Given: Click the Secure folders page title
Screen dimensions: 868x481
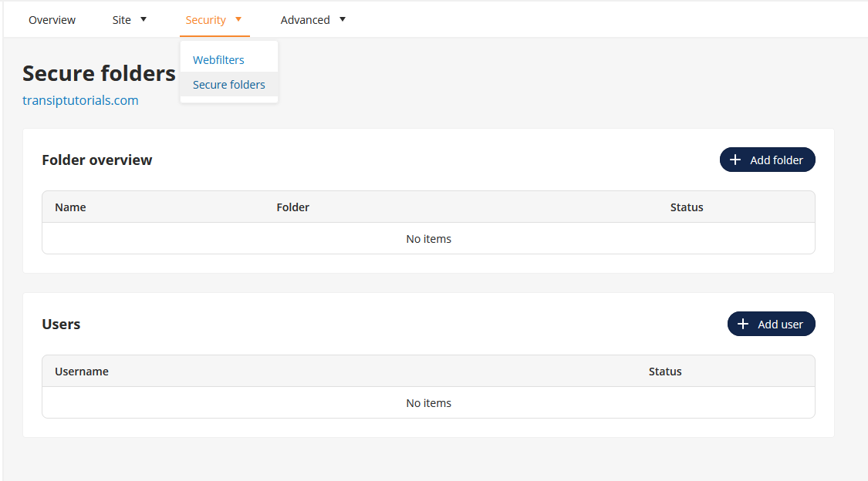Looking at the screenshot, I should coord(99,73).
